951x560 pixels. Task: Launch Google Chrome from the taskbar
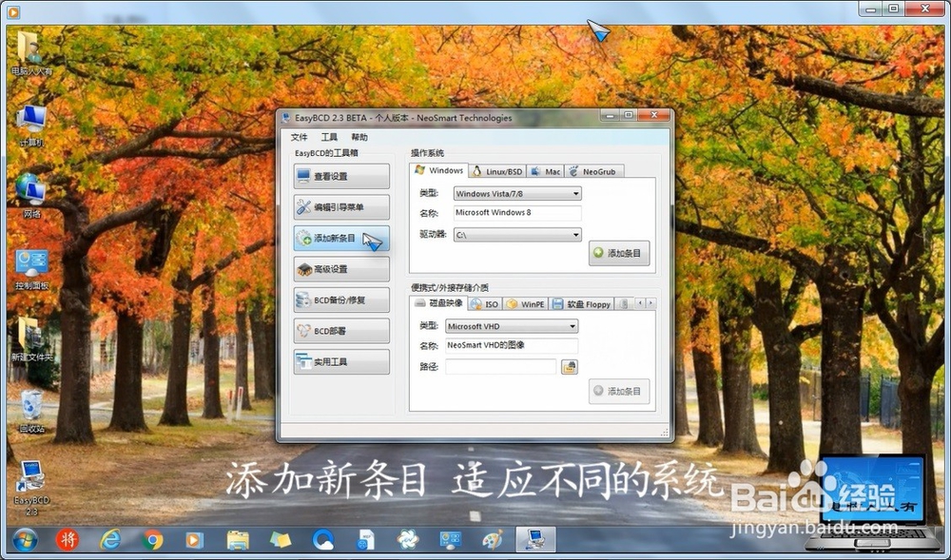[x=152, y=539]
